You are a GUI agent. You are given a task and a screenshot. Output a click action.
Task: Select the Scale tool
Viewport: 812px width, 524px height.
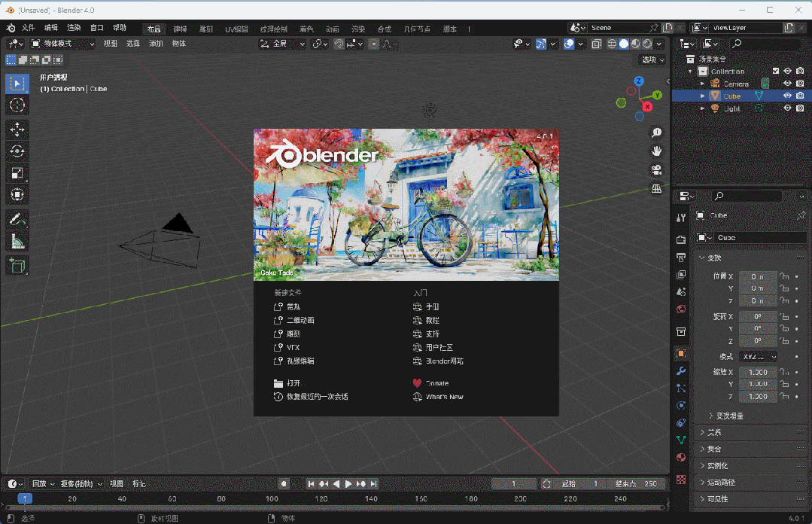17,173
